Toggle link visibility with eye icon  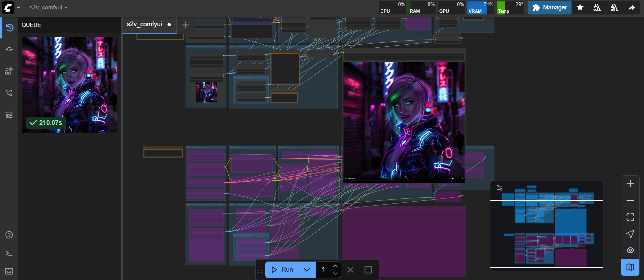pyautogui.click(x=630, y=250)
